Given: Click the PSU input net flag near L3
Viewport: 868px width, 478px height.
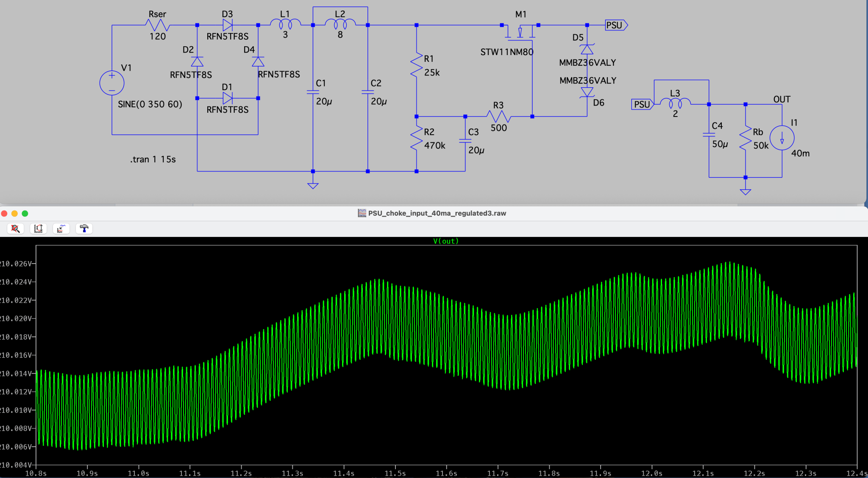Looking at the screenshot, I should click(x=643, y=104).
